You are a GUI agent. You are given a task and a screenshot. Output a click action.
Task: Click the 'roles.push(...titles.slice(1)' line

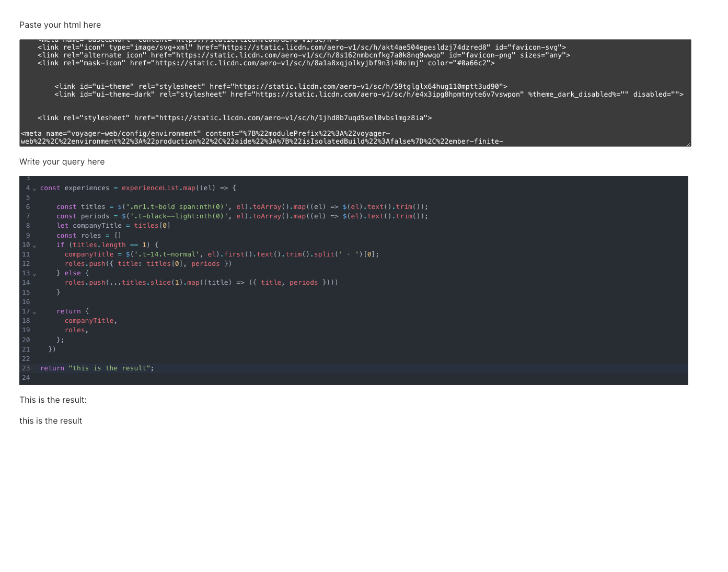point(201,283)
